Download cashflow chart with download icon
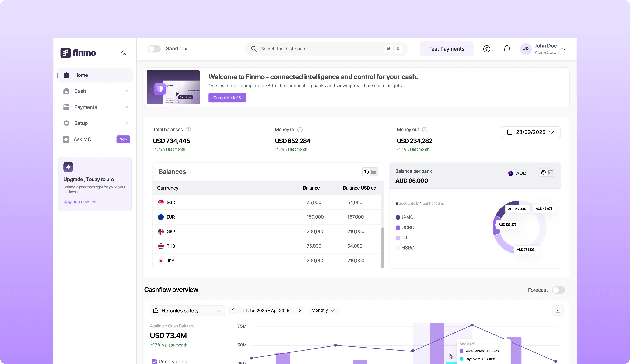The image size is (630, 364). pos(558,310)
